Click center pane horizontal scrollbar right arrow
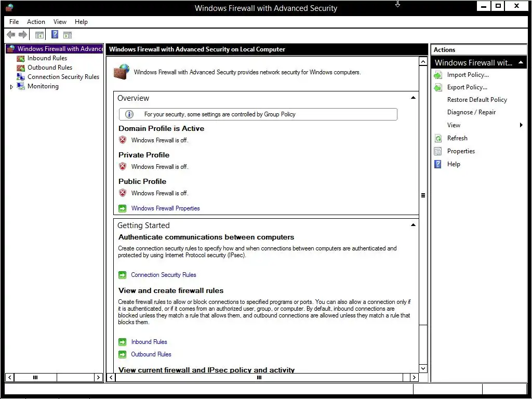The image size is (532, 399). [x=414, y=377]
